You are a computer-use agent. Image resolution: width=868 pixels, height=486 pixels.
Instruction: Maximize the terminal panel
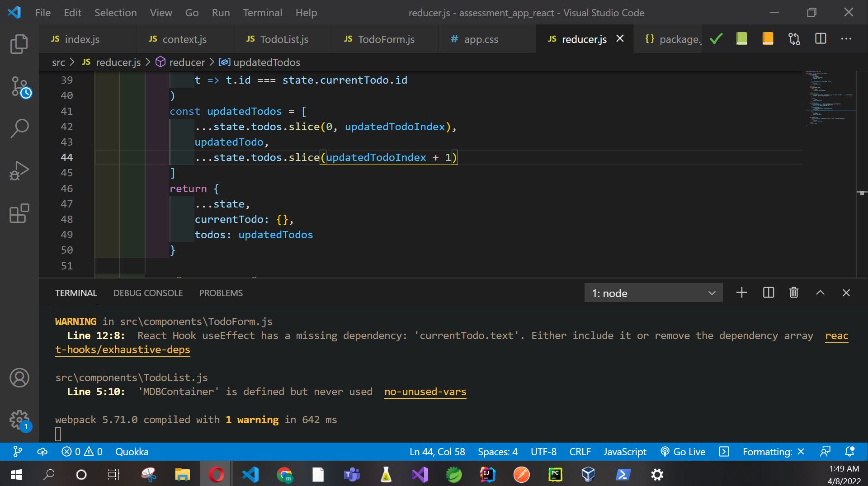(820, 293)
